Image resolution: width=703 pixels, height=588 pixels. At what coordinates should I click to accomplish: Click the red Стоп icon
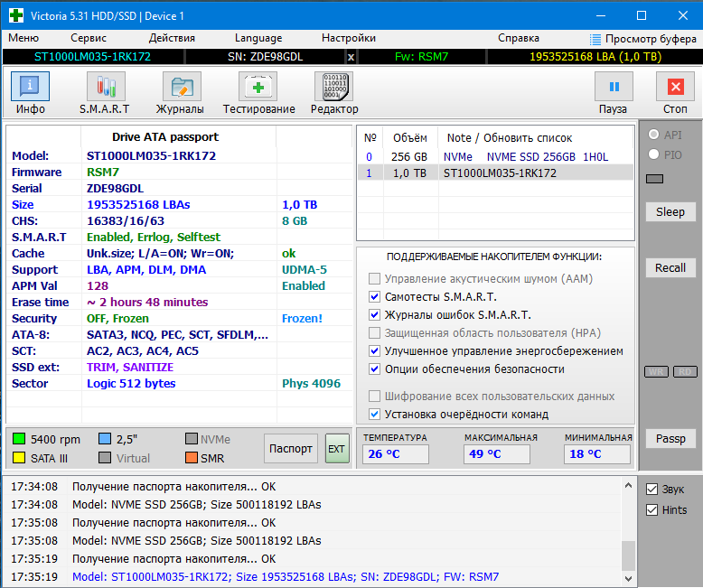tap(675, 86)
